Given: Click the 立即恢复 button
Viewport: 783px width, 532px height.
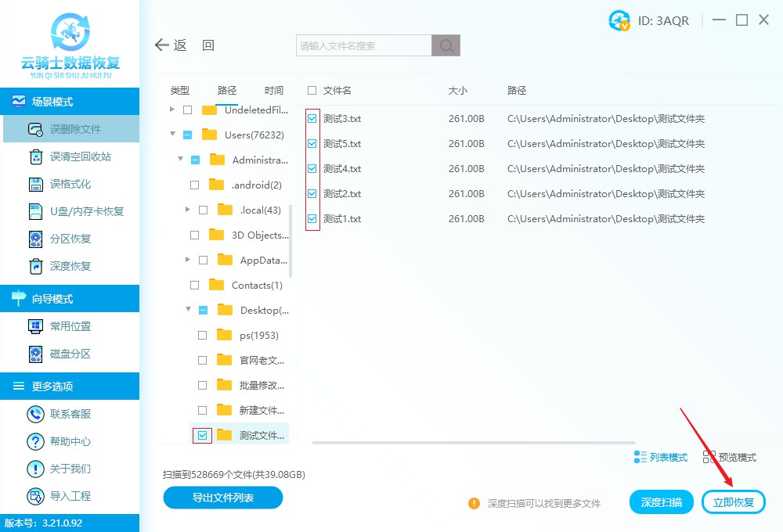Looking at the screenshot, I should point(734,502).
